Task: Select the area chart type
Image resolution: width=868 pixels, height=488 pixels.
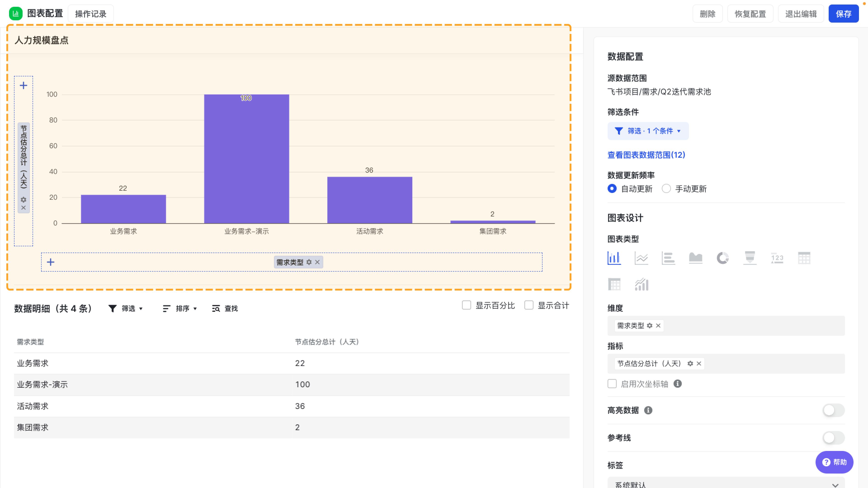Action: [696, 258]
